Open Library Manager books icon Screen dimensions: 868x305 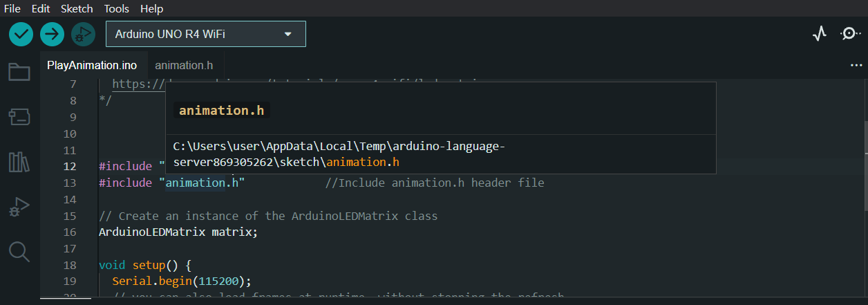tap(19, 162)
